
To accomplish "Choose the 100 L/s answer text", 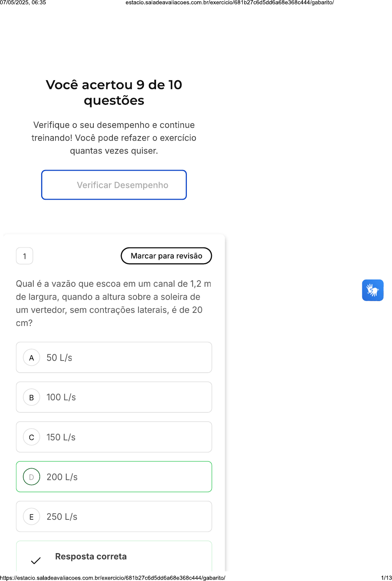I will [x=61, y=397].
